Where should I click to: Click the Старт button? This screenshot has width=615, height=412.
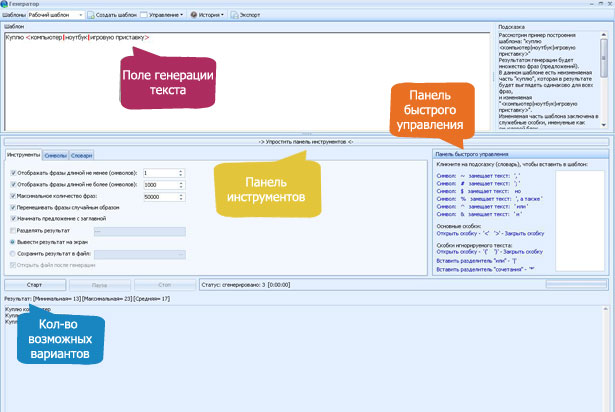[35, 285]
